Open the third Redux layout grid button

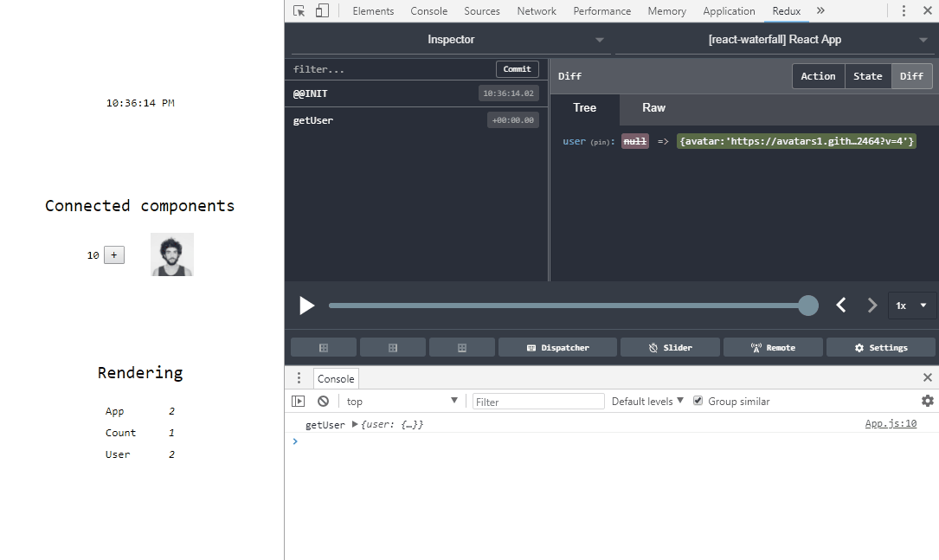pyautogui.click(x=462, y=347)
